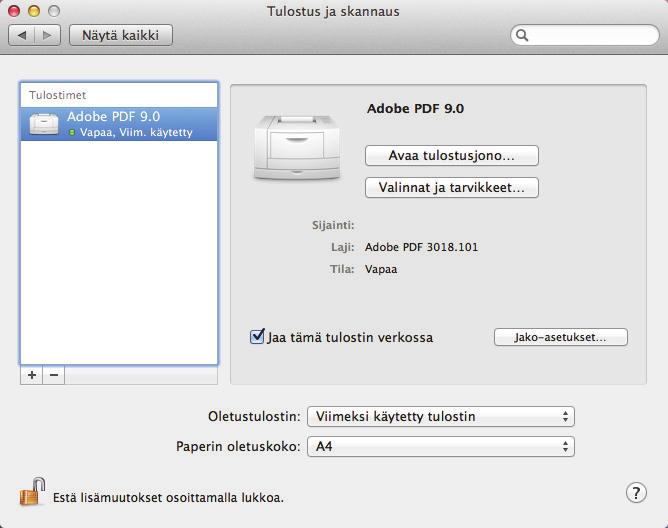
Task: Click the padlock to prevent changes
Action: pyautogui.click(x=33, y=492)
